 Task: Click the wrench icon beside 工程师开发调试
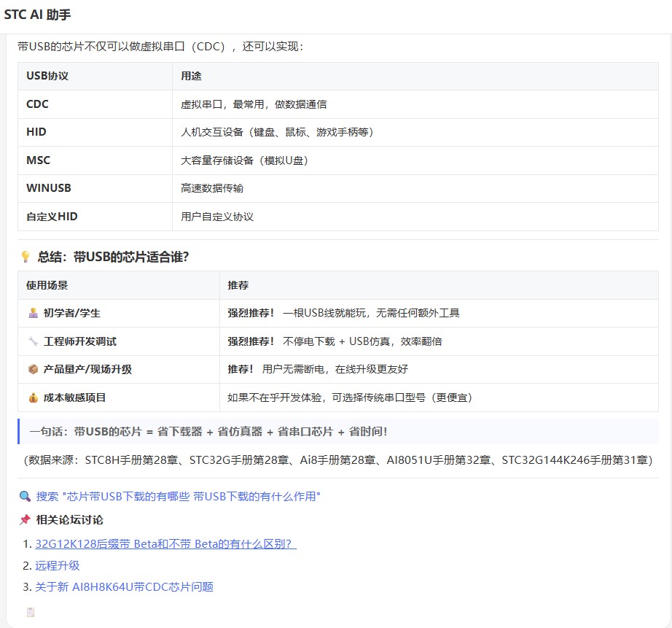(33, 341)
